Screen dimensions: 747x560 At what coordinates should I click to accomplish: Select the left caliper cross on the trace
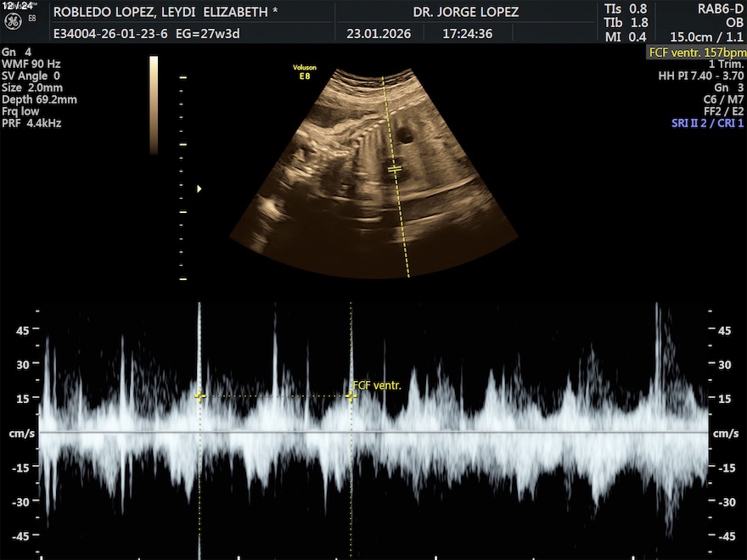pyautogui.click(x=199, y=396)
